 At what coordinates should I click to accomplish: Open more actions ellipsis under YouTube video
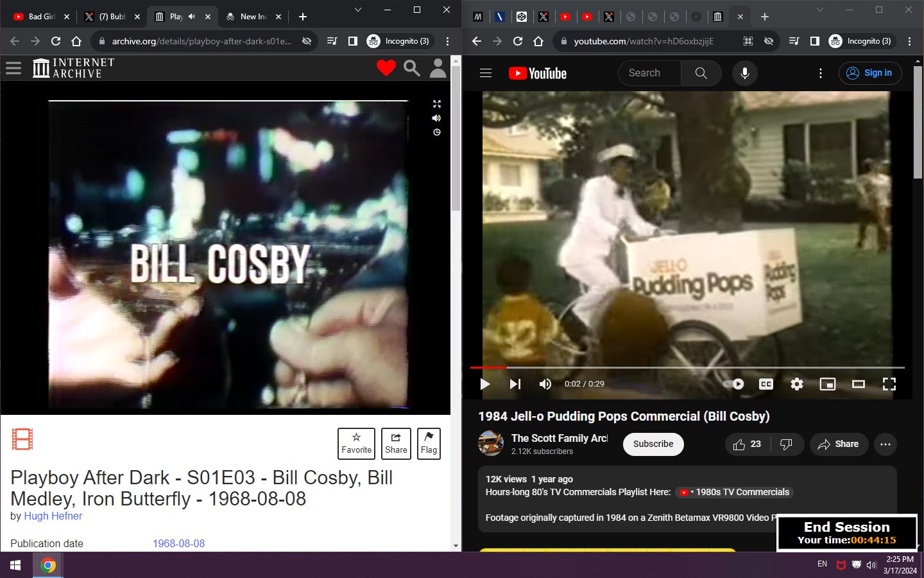point(886,444)
